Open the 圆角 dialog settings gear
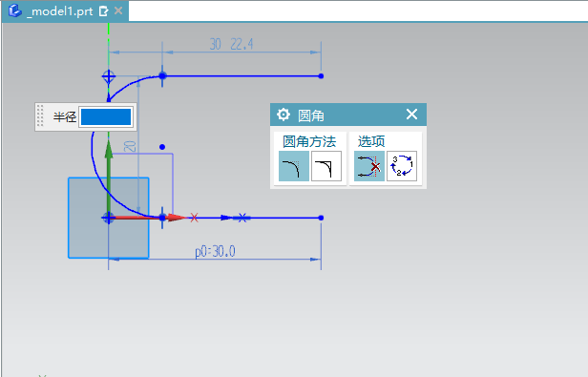Screen dimensions: 588x377 tap(283, 115)
